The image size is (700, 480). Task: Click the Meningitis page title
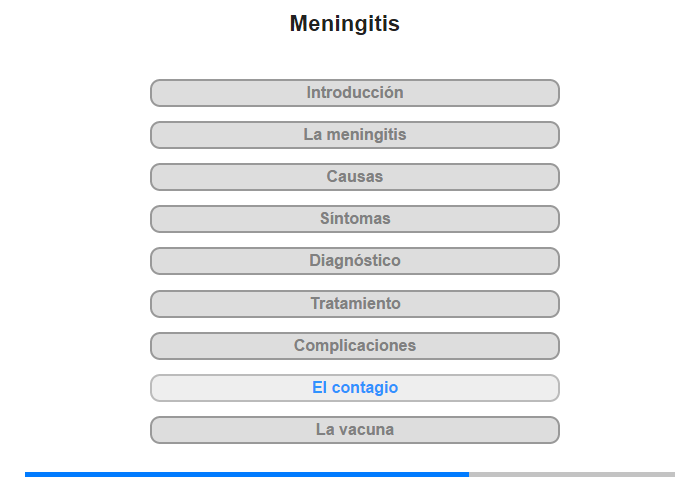click(x=345, y=23)
